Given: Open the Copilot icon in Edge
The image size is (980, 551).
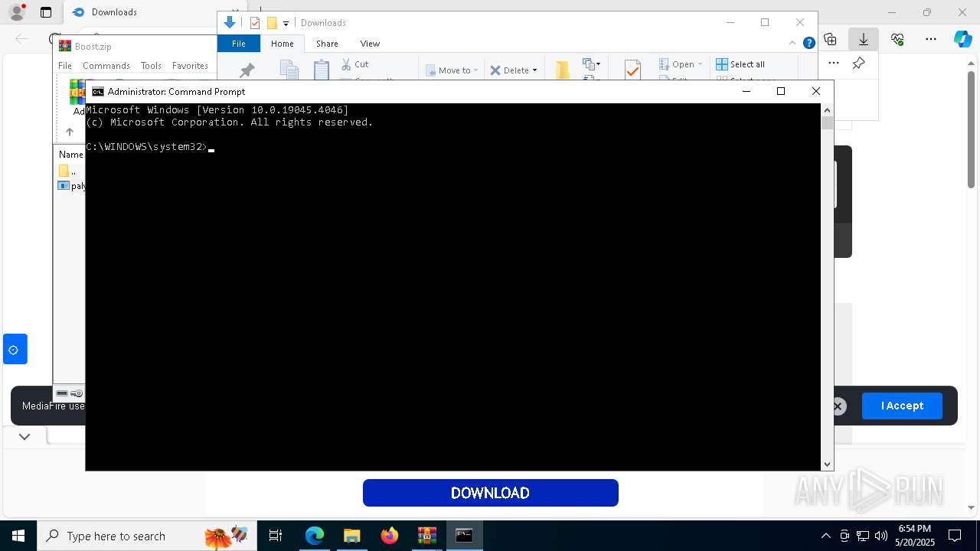Looking at the screenshot, I should click(x=963, y=39).
